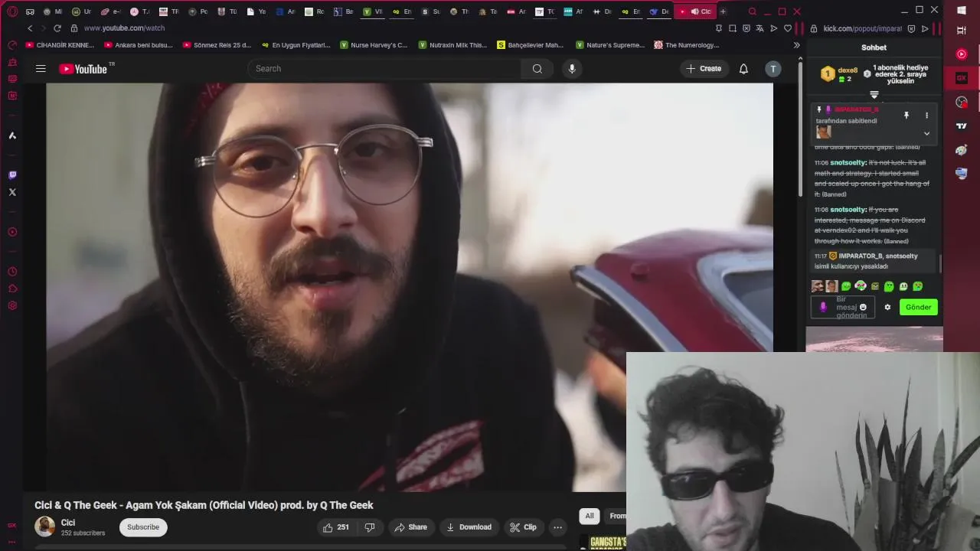This screenshot has height=551, width=980.
Task: Send chat message with Gönder button
Action: click(918, 307)
